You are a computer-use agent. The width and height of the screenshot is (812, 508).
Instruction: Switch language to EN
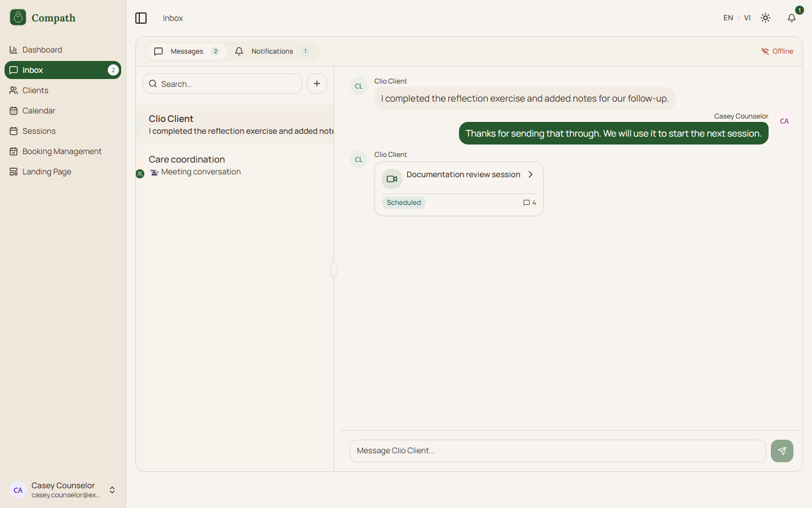point(728,18)
